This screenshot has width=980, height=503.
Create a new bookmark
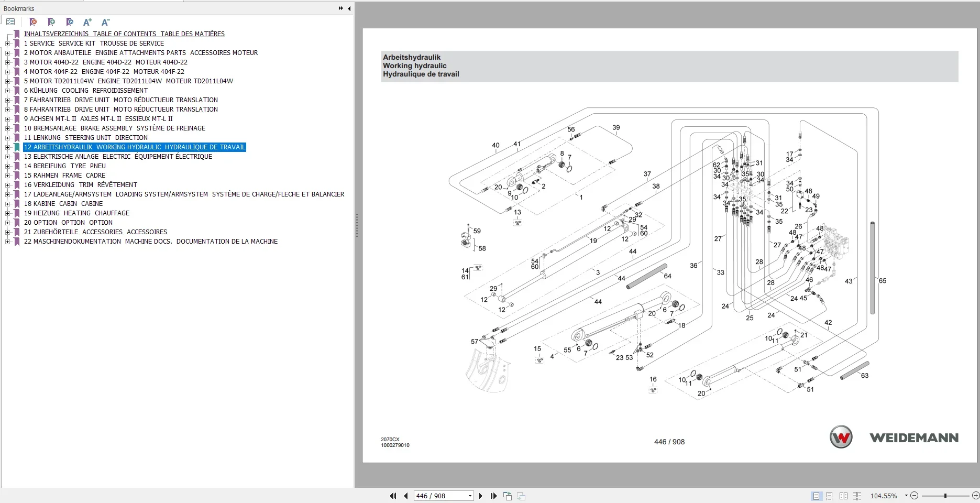click(x=51, y=22)
